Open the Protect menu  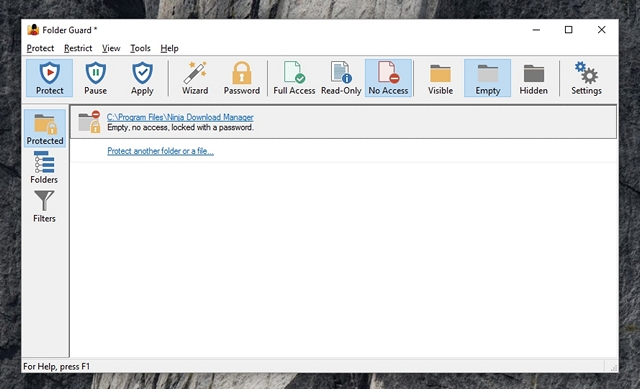coord(40,48)
